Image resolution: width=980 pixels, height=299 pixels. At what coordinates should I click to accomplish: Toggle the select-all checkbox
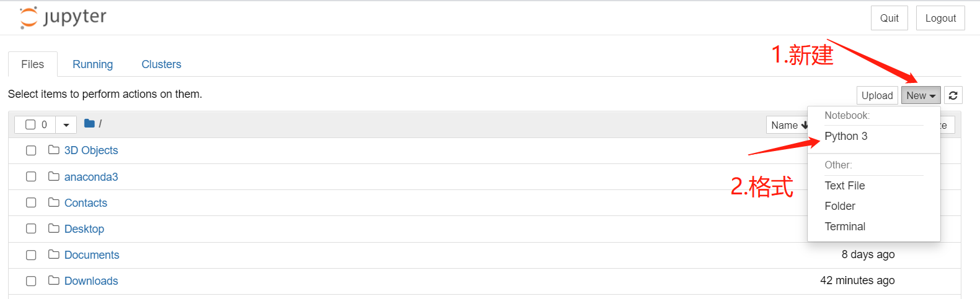pyautogui.click(x=30, y=124)
